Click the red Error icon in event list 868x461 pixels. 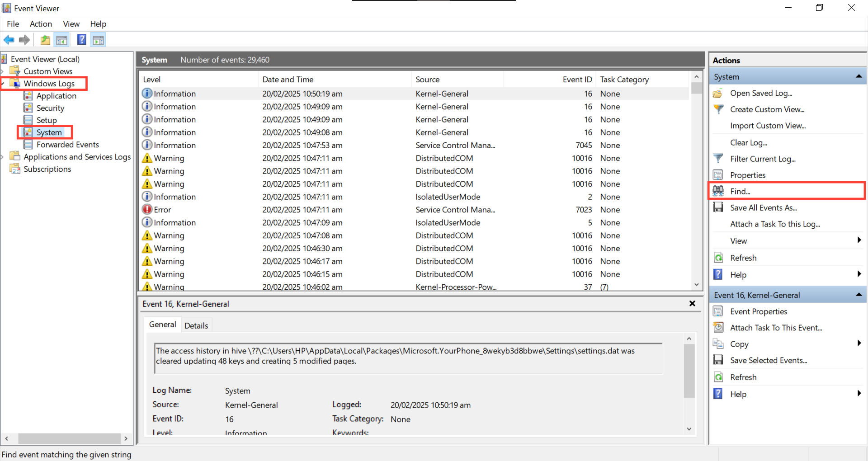tap(147, 210)
